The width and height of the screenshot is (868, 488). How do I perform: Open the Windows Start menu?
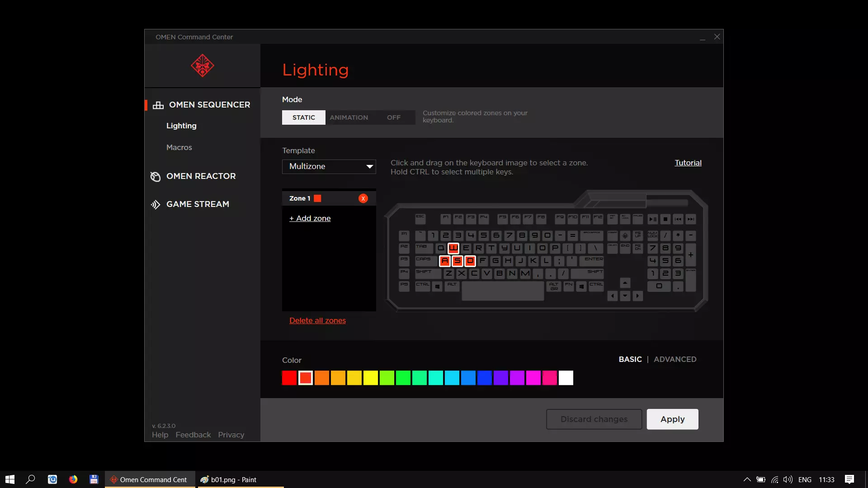[x=10, y=479]
